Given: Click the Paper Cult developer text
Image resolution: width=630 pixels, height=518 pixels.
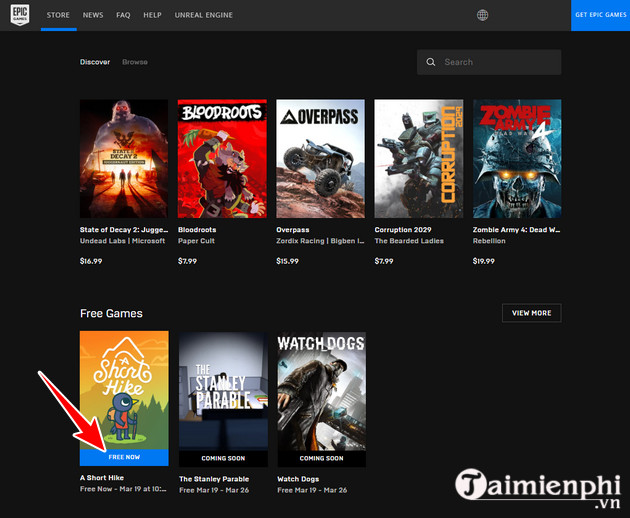Looking at the screenshot, I should 196,241.
